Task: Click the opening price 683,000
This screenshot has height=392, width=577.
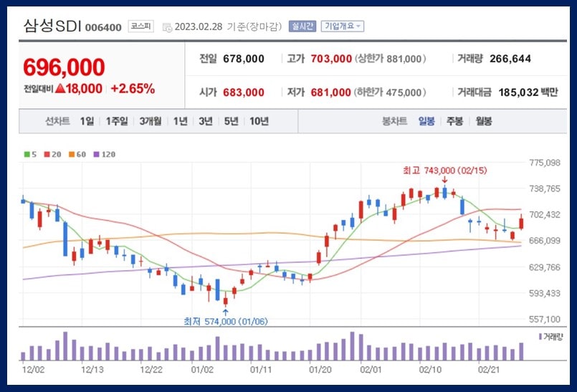Action: pyautogui.click(x=244, y=92)
